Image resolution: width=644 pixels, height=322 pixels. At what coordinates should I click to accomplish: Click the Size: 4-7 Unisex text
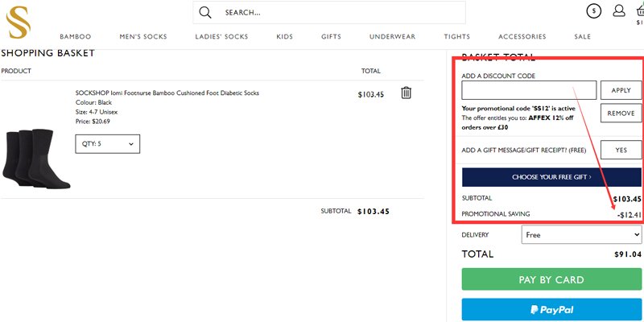pos(97,112)
